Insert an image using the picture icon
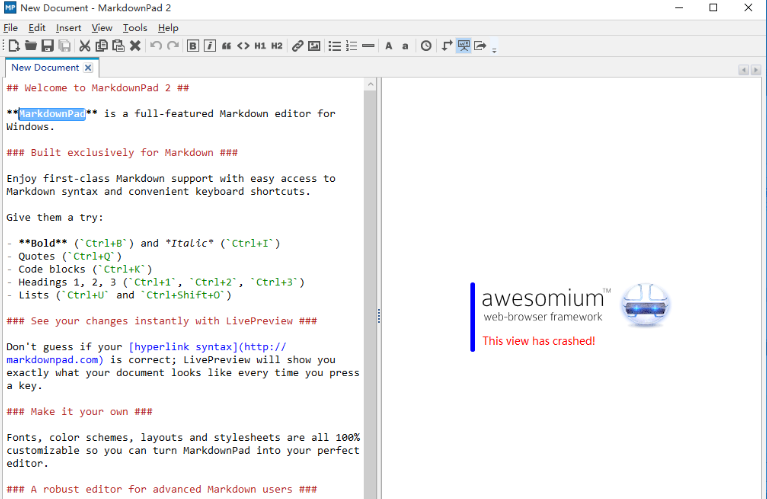 tap(314, 46)
